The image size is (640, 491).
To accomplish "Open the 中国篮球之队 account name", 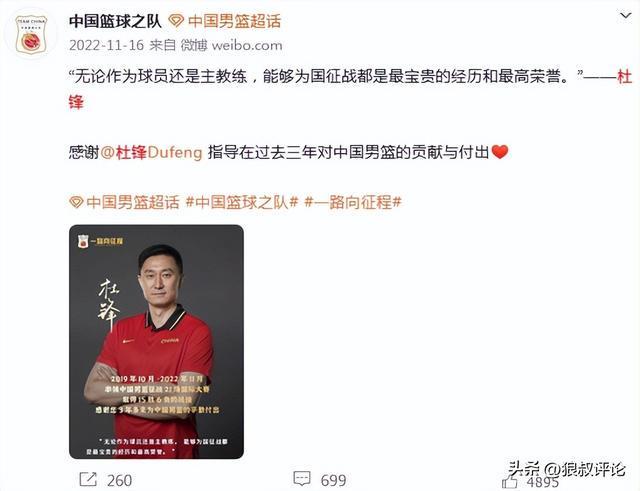I will point(116,21).
